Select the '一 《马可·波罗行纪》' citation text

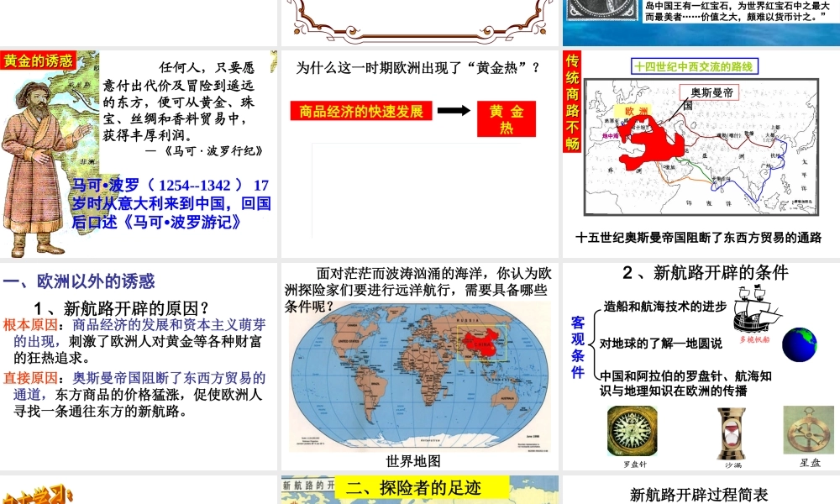point(204,151)
